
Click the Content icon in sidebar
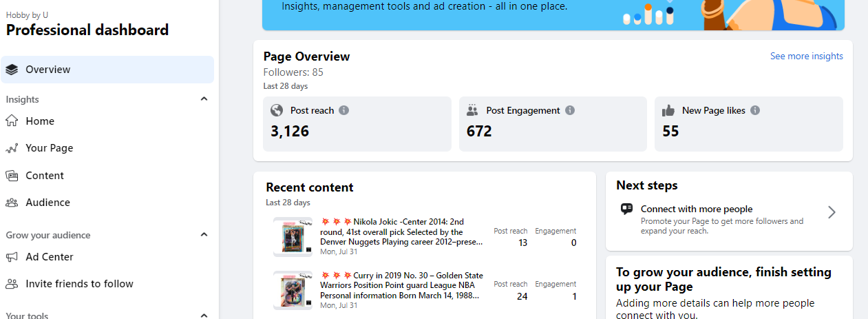pos(11,176)
